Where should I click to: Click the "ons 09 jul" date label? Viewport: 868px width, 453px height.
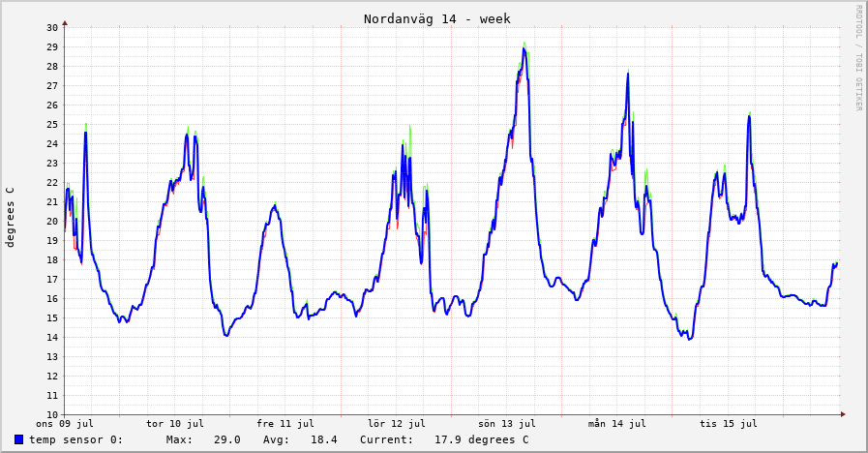tap(65, 424)
